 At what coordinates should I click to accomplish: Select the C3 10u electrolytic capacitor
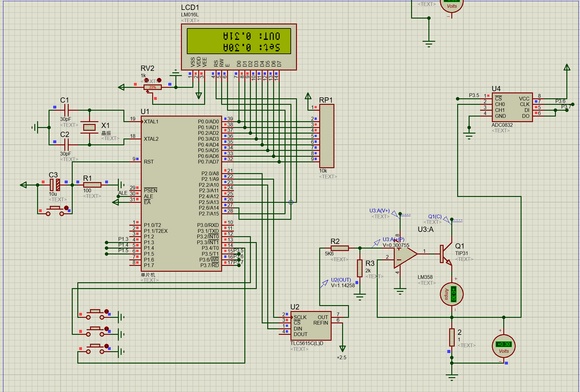pyautogui.click(x=55, y=185)
